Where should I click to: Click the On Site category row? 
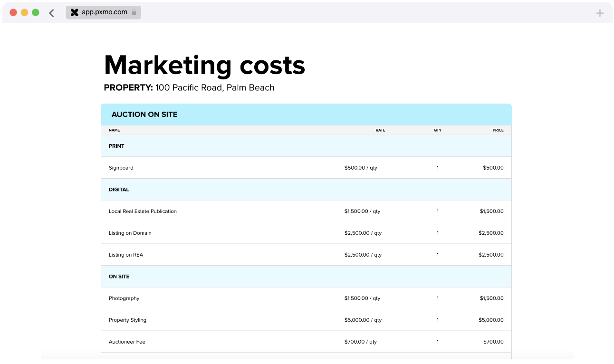point(119,277)
